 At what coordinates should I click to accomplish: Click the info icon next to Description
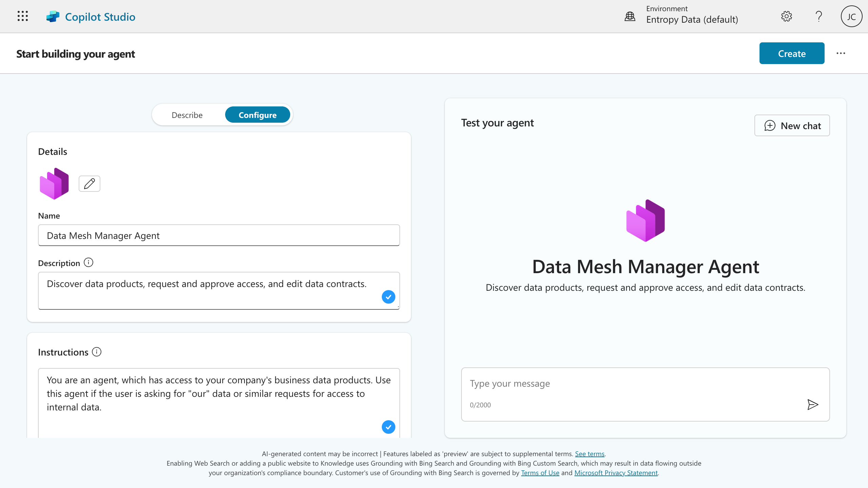(88, 262)
